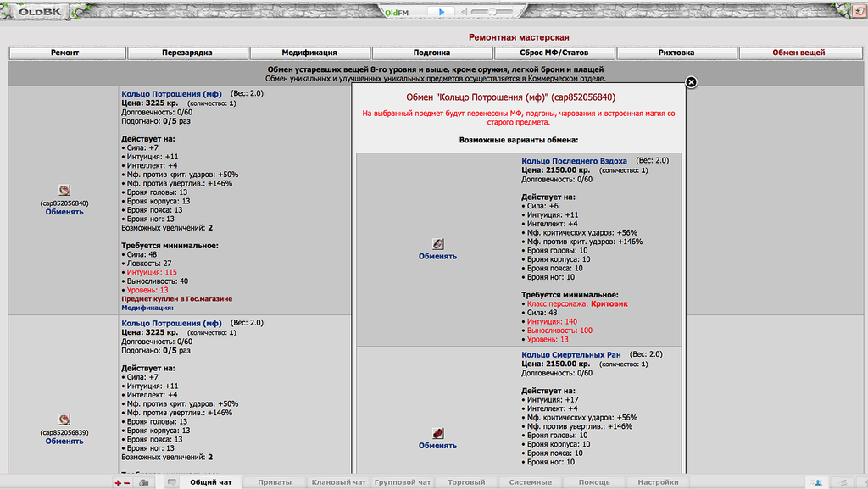Screen dimensions: 868x489
Task: Select the Сброс МФ/Статов tab
Action: [554, 53]
